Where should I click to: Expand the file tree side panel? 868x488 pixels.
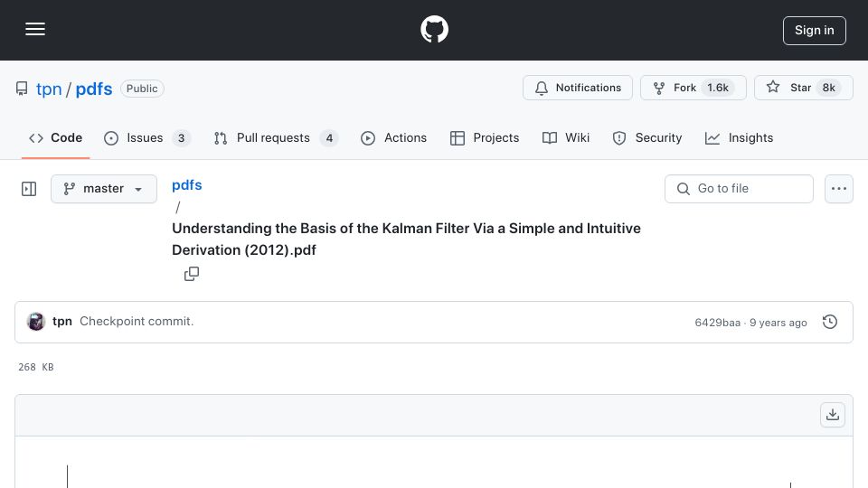(29, 189)
